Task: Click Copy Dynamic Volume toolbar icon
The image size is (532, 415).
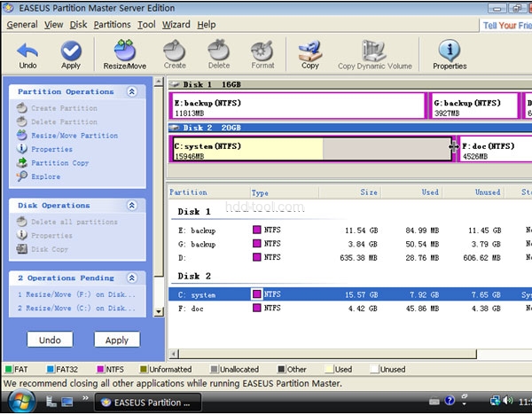Action: tap(375, 55)
